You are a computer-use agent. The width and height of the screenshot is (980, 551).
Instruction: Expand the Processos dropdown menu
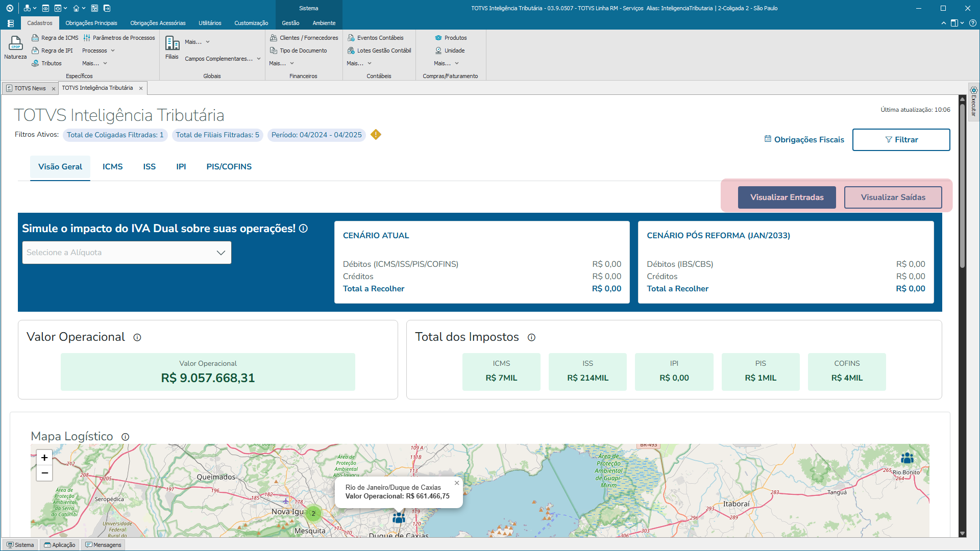[99, 51]
